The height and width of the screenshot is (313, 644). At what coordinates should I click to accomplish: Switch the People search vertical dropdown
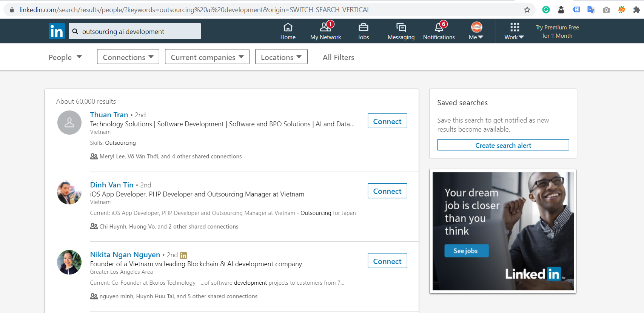point(65,57)
